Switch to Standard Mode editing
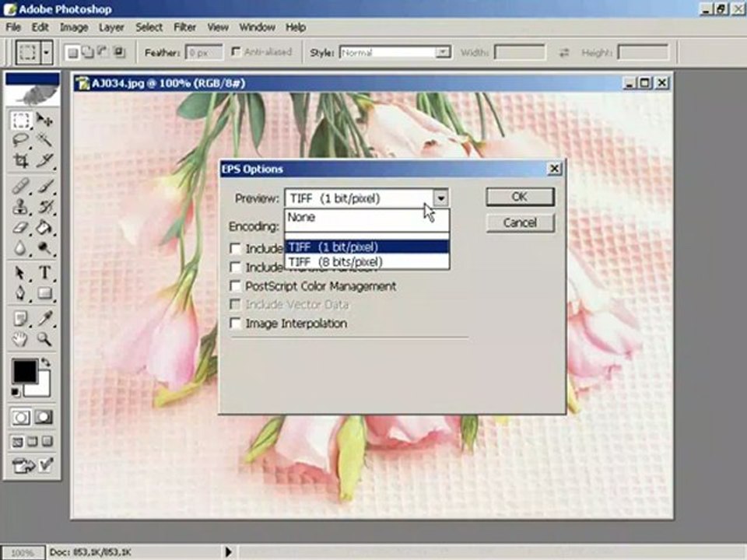Viewport: 747px width, 560px height. [20, 418]
